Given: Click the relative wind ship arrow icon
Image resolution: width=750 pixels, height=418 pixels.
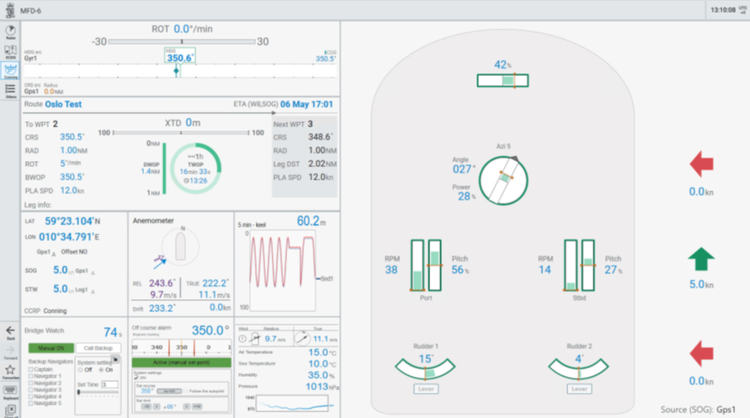Looking at the screenshot, I should point(255,339).
